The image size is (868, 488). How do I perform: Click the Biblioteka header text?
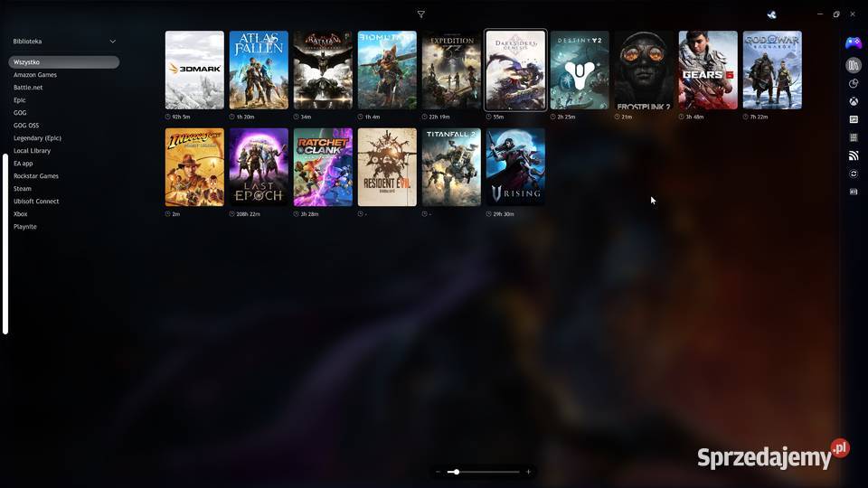coord(28,42)
